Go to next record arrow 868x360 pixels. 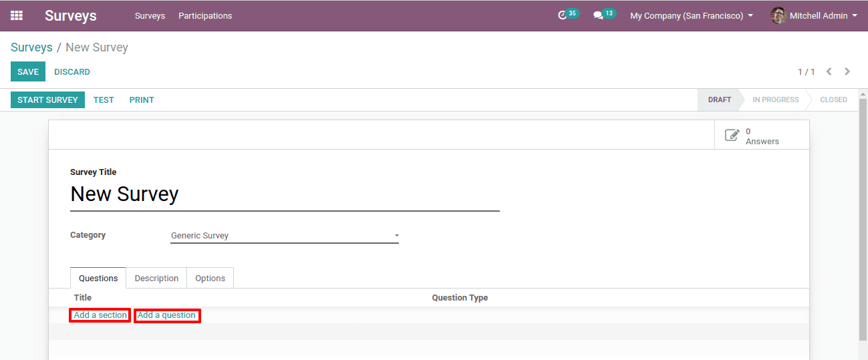847,71
